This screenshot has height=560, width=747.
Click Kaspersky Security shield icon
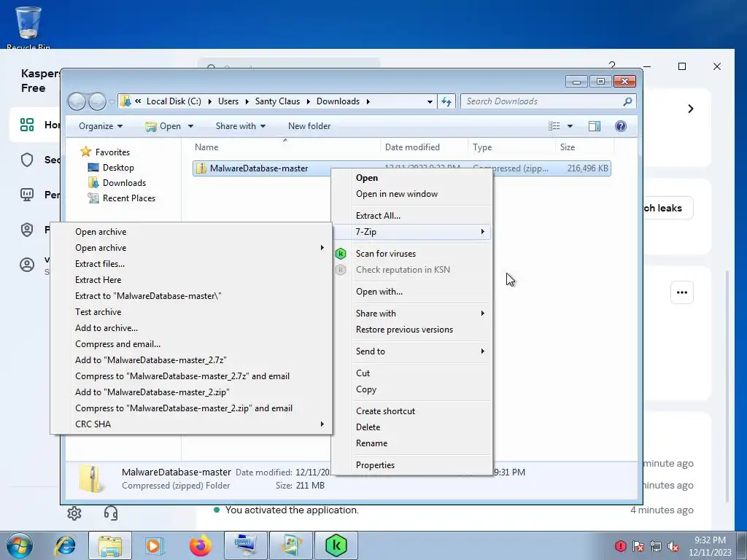pos(27,160)
